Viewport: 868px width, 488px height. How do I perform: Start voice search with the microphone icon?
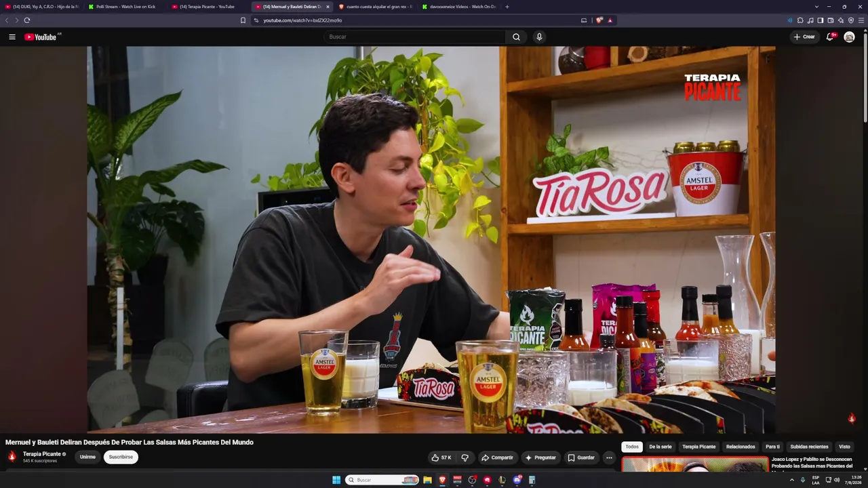[x=539, y=37]
